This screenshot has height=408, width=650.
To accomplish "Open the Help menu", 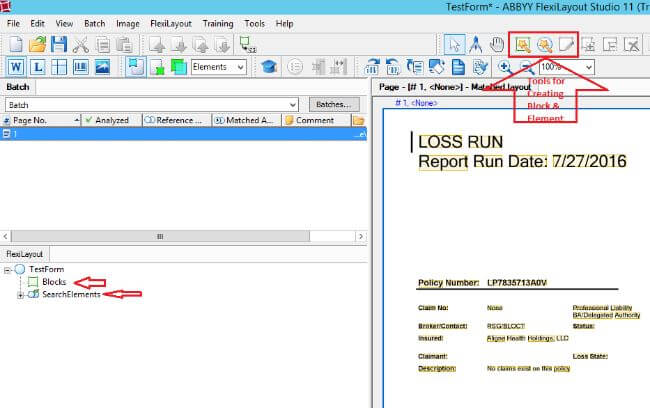I will click(x=284, y=24).
